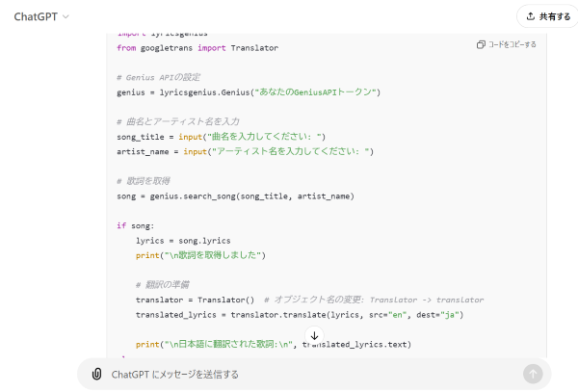Click the paperclip attach file icon
Viewport: 578px width, 392px height.
click(96, 374)
